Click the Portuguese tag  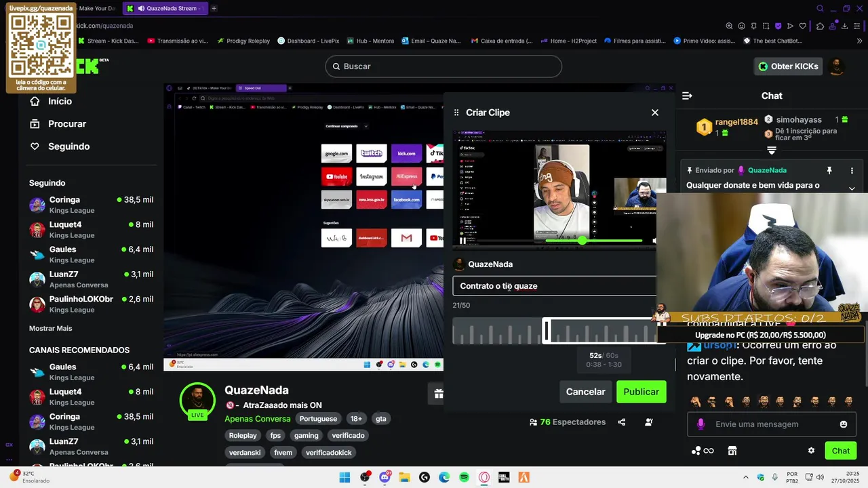[x=318, y=419]
